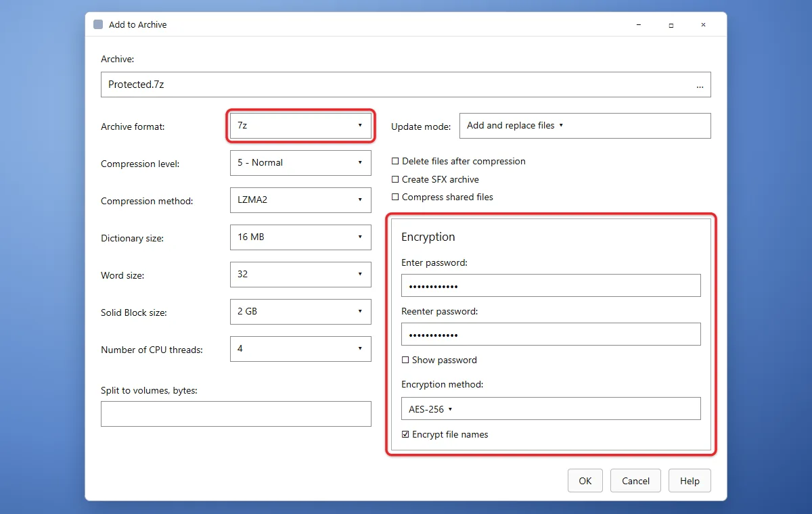Open the Update mode dropdown

coord(585,126)
